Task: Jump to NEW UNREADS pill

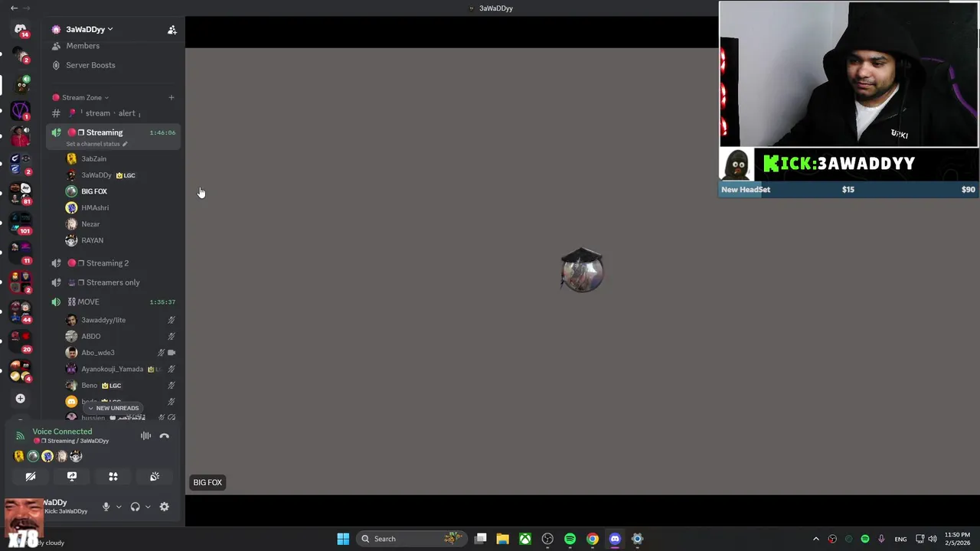Action: pyautogui.click(x=113, y=409)
